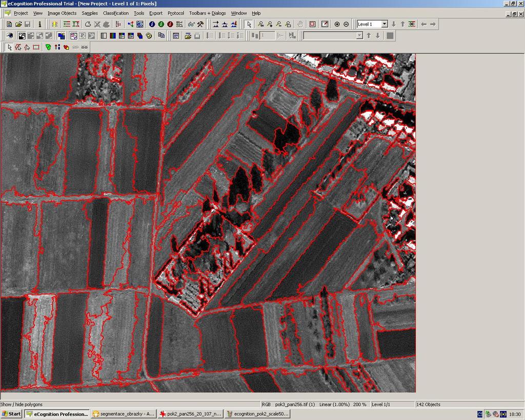525x420 pixels.
Task: Click the 'Linear (1.00%)' status text
Action: (x=334, y=404)
